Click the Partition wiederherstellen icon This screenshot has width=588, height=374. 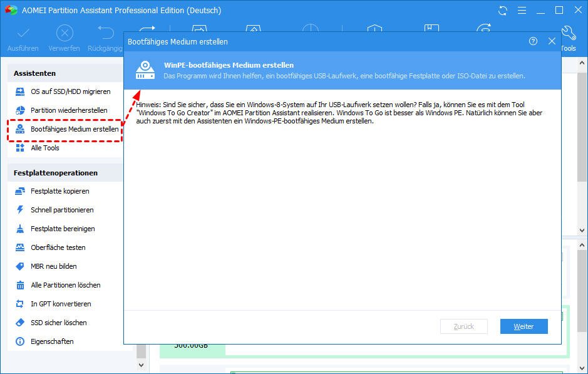point(20,110)
